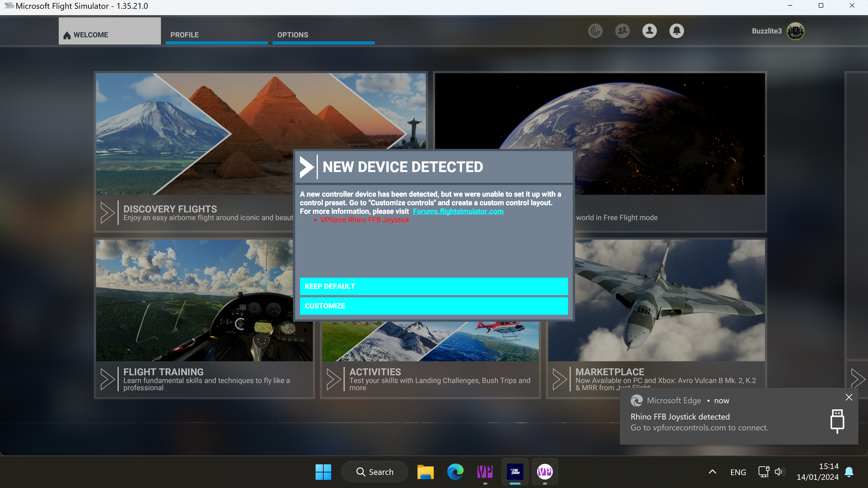868x488 pixels.
Task: Open the Forums.flightsimulator.com link
Action: tap(458, 211)
